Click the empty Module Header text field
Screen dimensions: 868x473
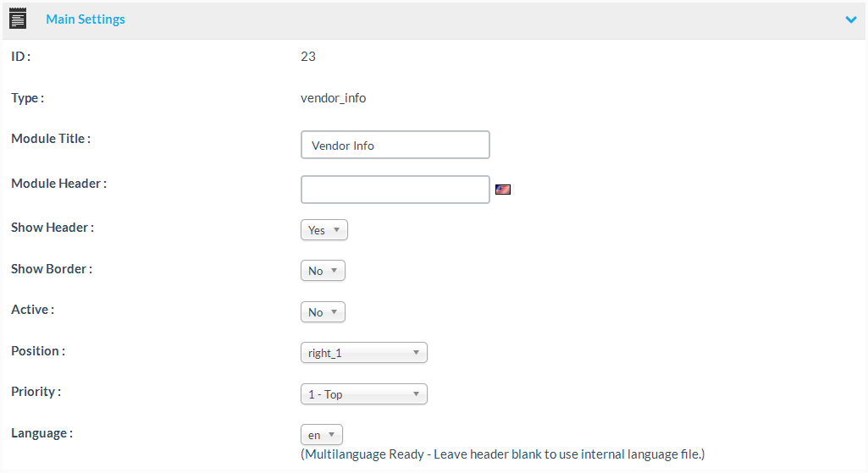(x=395, y=190)
